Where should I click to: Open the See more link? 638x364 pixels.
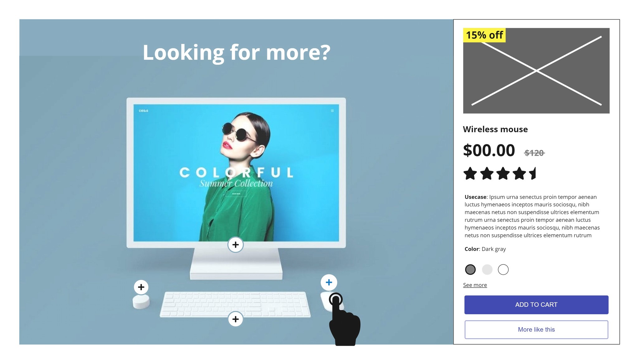click(x=475, y=285)
